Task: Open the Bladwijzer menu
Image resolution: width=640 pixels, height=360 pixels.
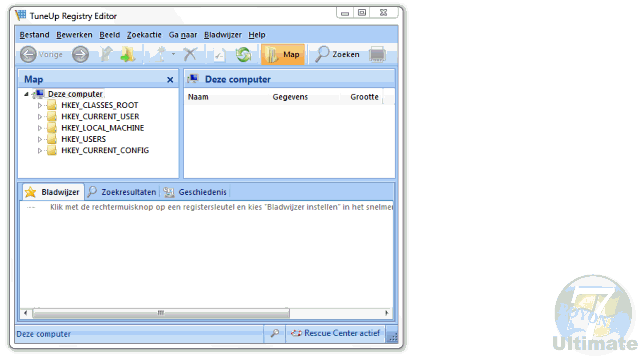Action: pos(223,35)
